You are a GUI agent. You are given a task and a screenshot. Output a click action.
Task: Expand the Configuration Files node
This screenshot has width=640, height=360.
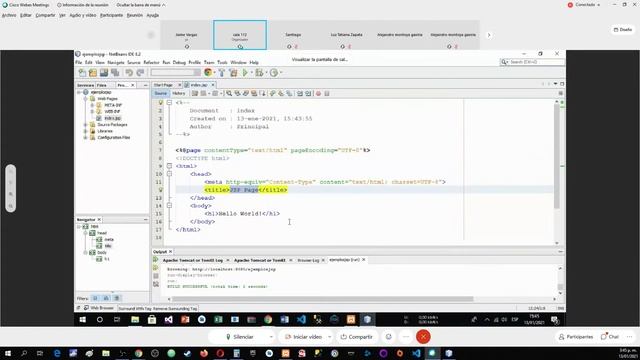tap(86, 138)
